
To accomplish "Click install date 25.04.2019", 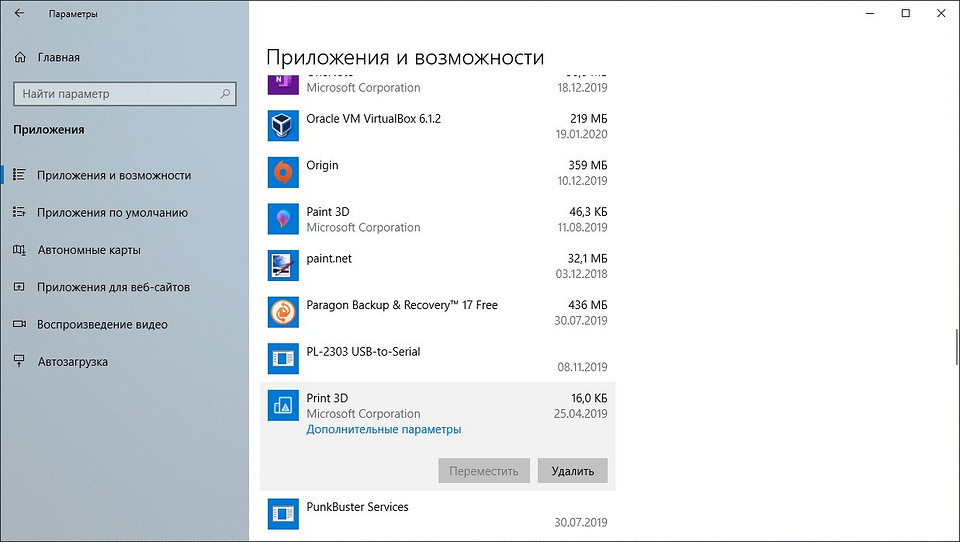I will point(580,413).
